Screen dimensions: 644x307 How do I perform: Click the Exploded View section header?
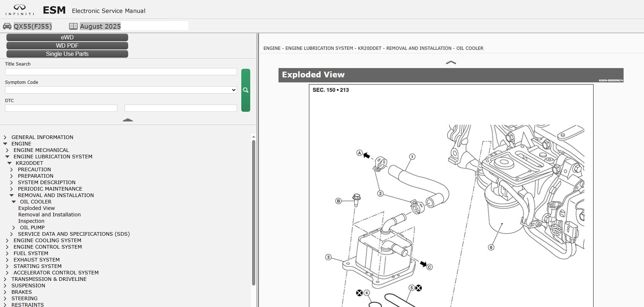[451, 75]
